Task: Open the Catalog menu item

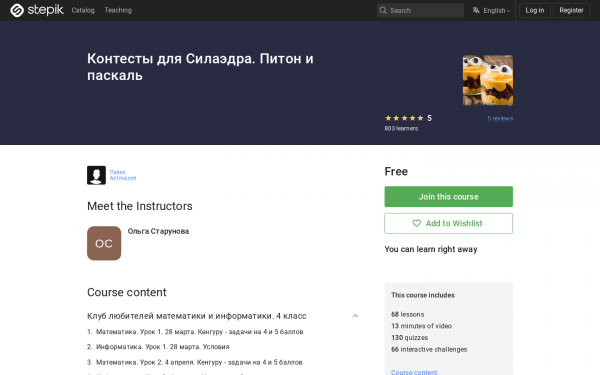Action: pyautogui.click(x=83, y=10)
